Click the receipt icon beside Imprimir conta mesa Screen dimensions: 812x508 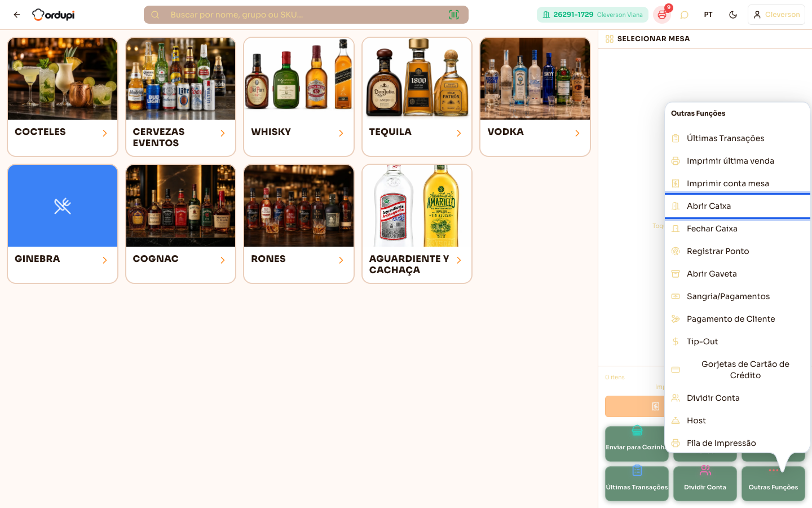[x=676, y=183]
